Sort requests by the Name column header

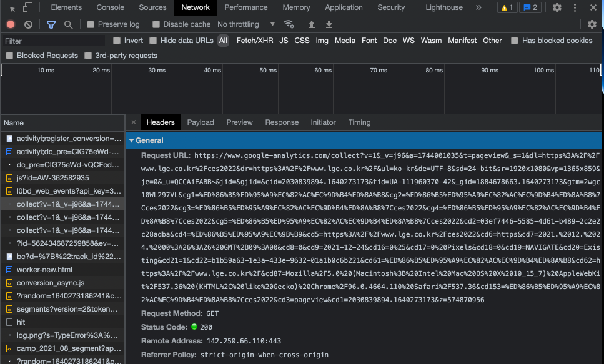pyautogui.click(x=63, y=123)
